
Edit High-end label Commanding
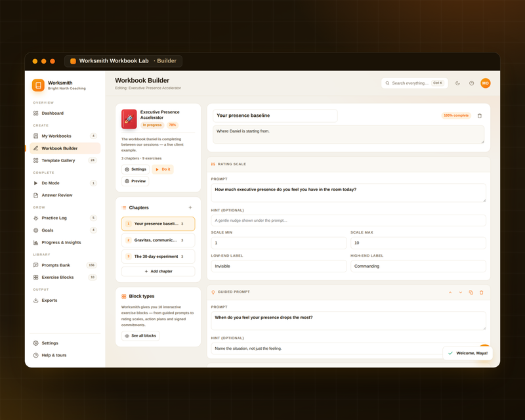pos(418,266)
